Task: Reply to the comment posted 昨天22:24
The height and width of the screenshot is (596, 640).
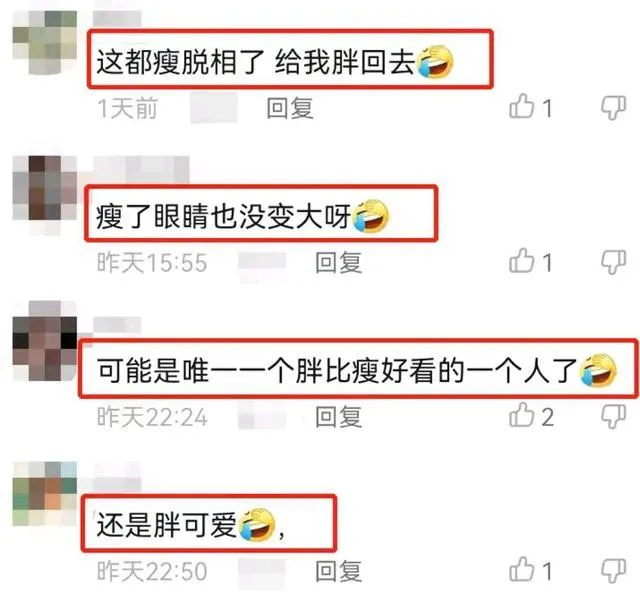Action: (x=338, y=417)
